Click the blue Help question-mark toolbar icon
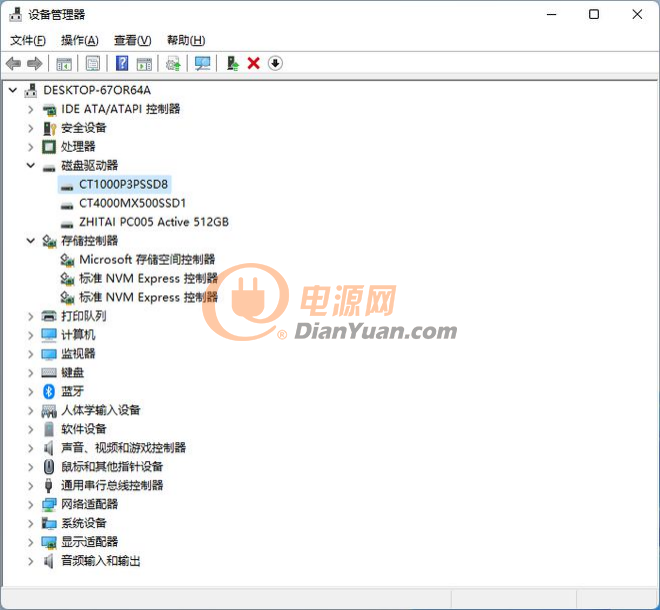This screenshot has width=660, height=610. tap(121, 63)
